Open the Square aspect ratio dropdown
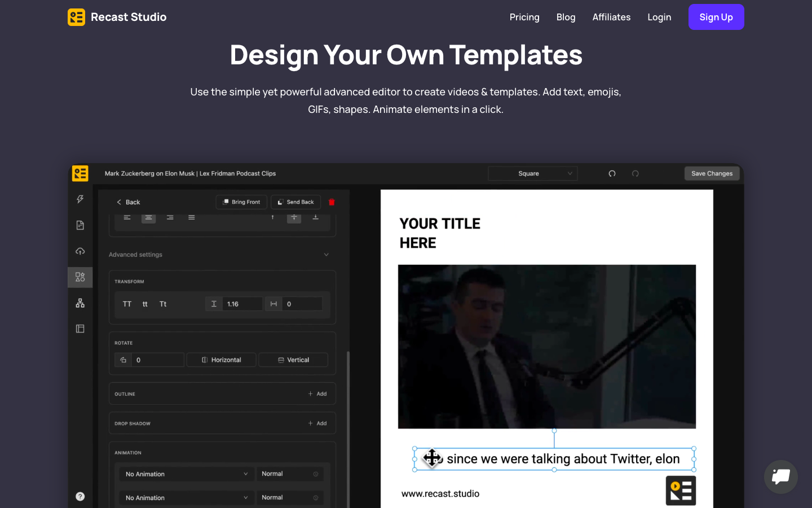This screenshot has height=508, width=812. (x=532, y=174)
